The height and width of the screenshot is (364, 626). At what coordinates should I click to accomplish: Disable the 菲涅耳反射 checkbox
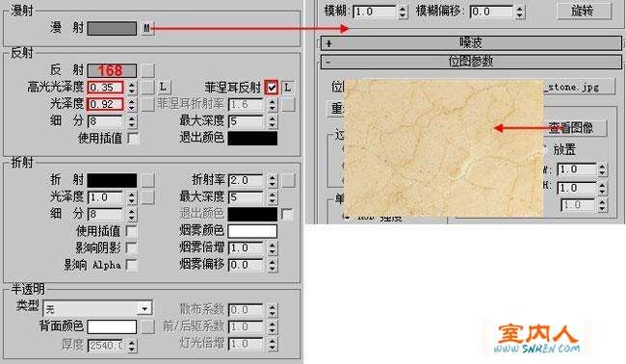click(272, 88)
